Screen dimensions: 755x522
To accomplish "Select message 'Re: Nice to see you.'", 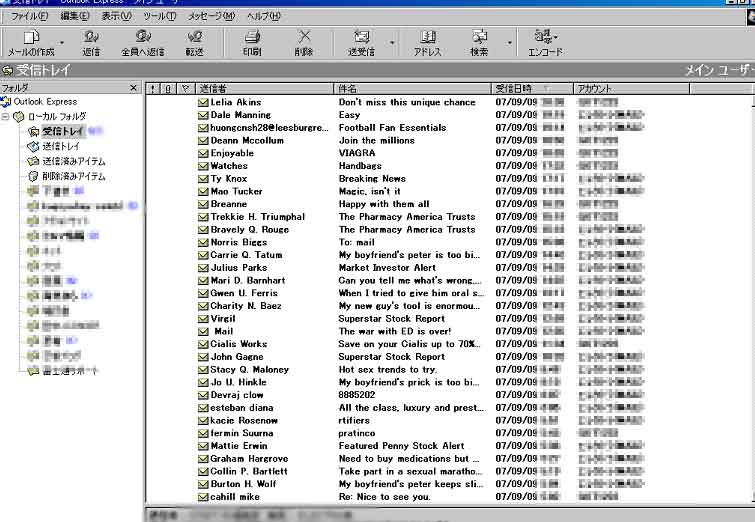I will click(385, 497).
